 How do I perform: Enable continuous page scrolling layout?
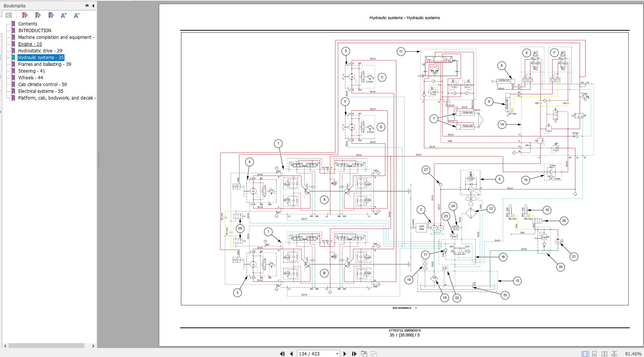[x=594, y=354]
